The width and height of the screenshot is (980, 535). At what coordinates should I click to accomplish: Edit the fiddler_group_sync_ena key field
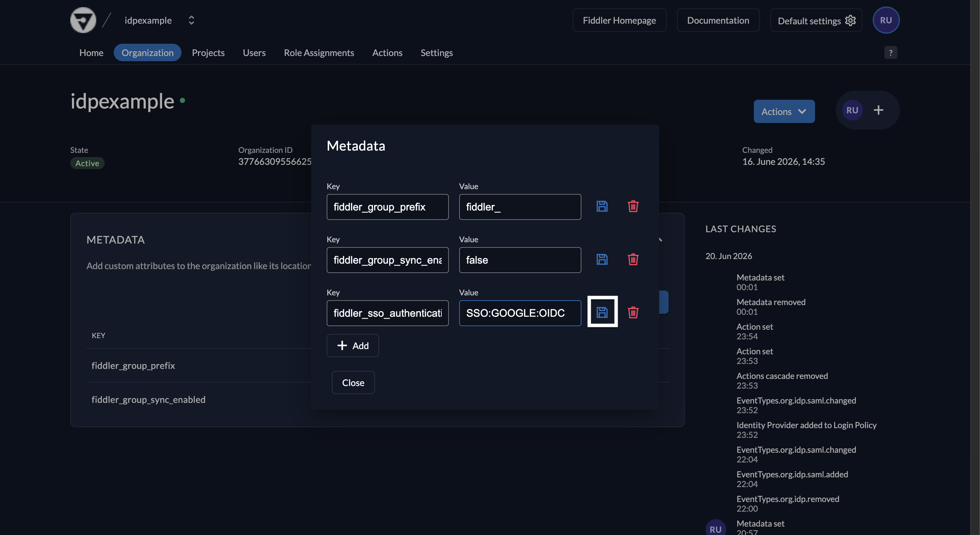tap(387, 260)
